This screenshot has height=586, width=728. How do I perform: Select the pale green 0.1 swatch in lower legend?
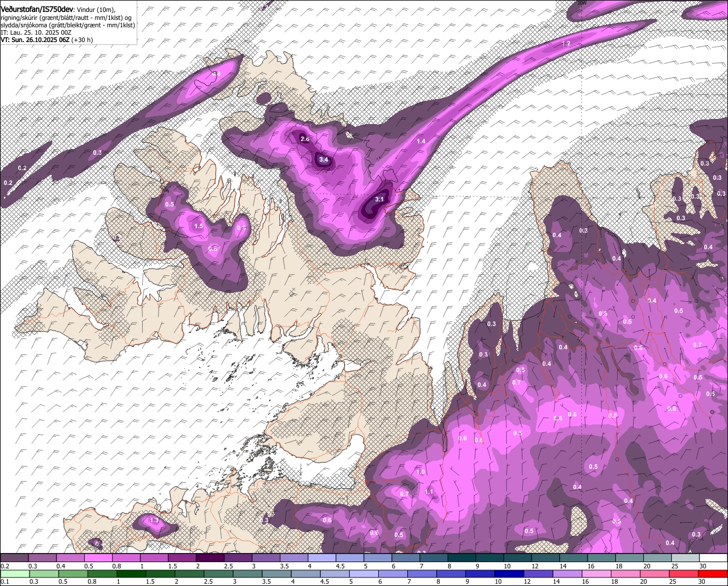click(14, 573)
